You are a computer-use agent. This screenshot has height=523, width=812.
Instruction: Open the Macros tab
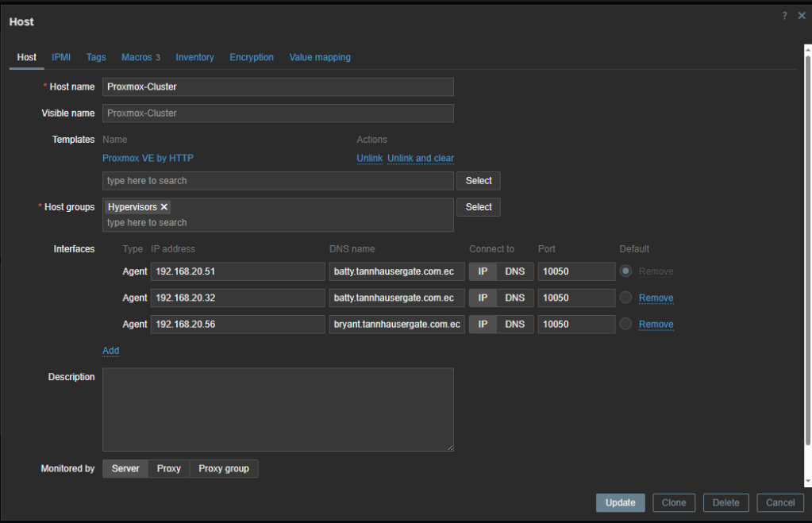click(140, 57)
